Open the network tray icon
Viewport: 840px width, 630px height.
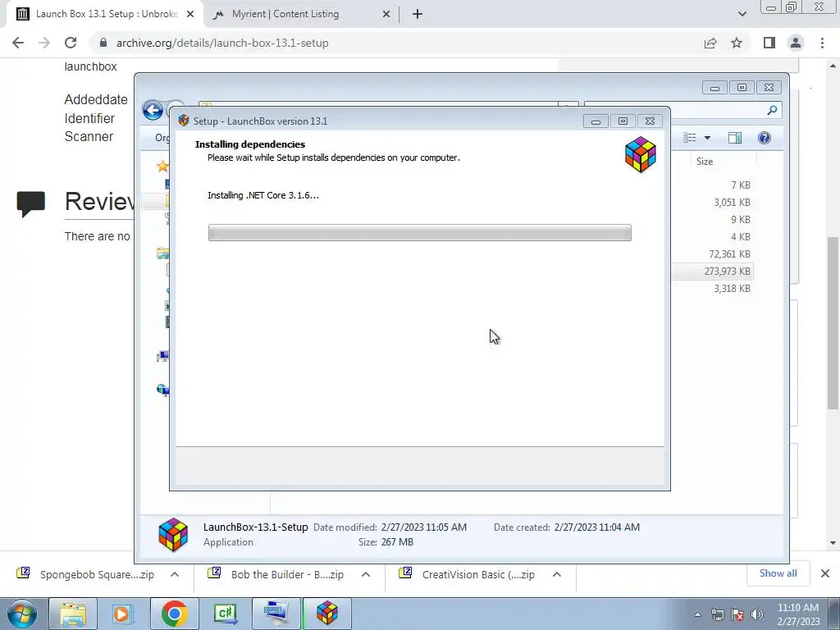tap(717, 615)
